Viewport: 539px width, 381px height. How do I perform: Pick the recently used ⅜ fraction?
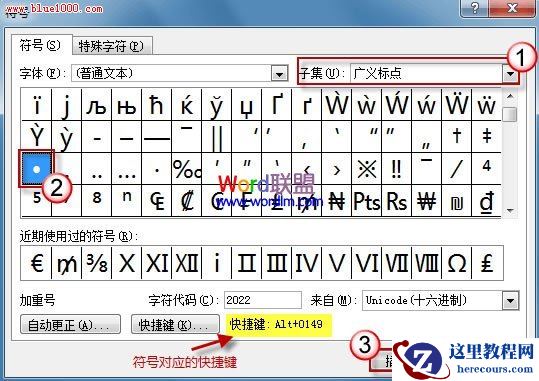coord(96,263)
